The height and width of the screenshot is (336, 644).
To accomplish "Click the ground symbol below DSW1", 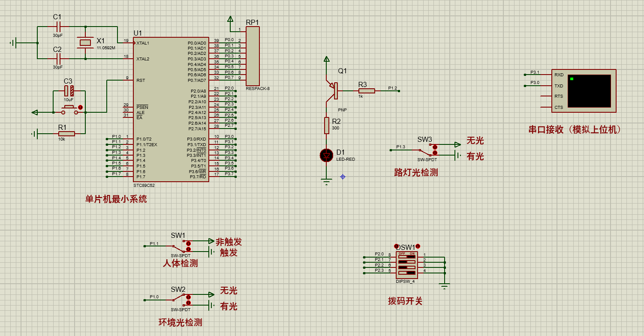I will (x=445, y=286).
